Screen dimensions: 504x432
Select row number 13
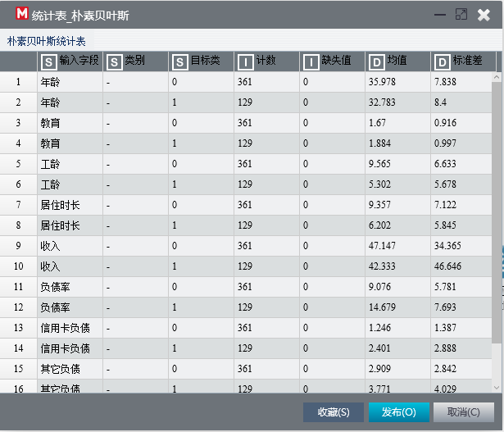[18, 328]
